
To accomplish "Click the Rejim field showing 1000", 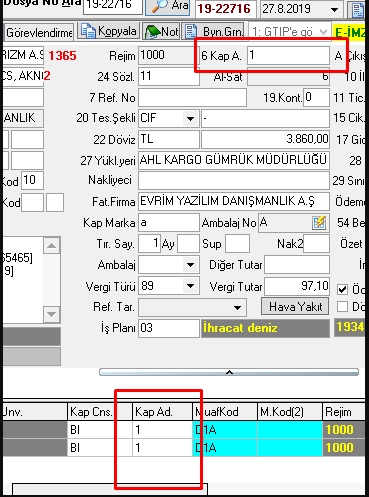I will coord(169,55).
